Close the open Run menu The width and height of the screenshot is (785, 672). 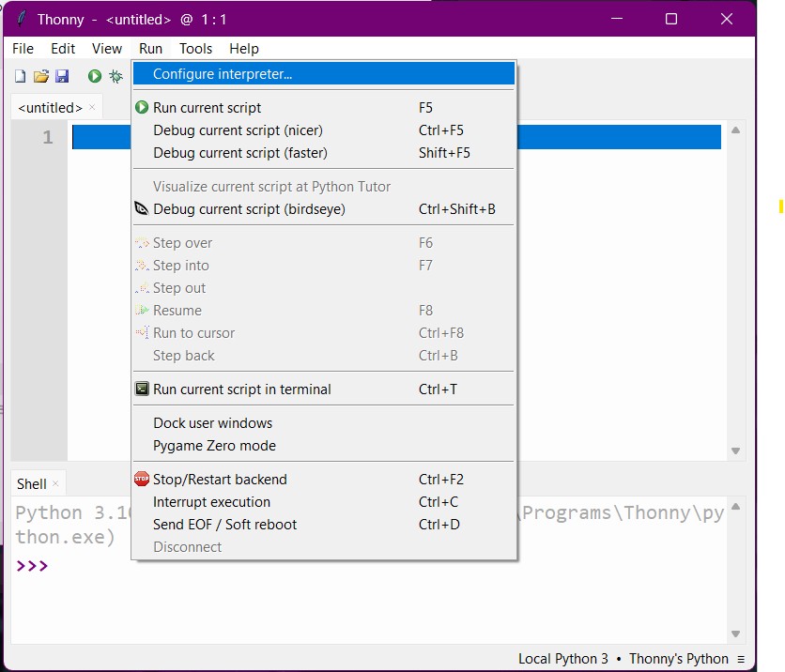150,49
